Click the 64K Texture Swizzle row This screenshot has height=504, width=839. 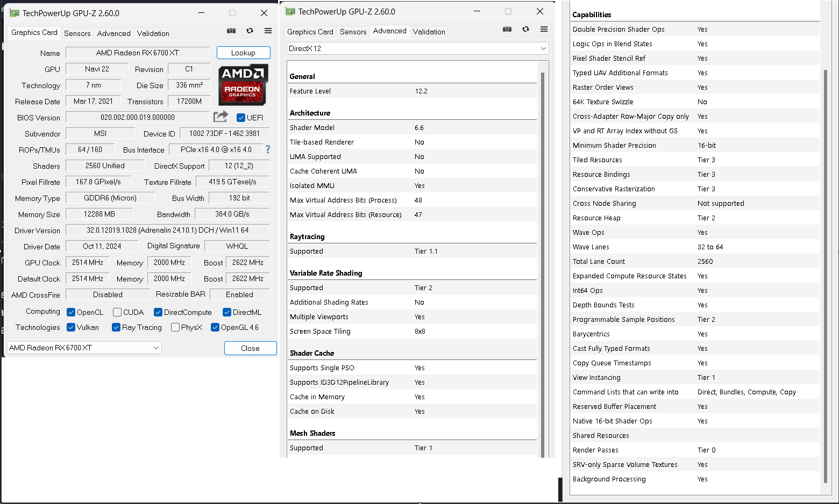pos(695,102)
